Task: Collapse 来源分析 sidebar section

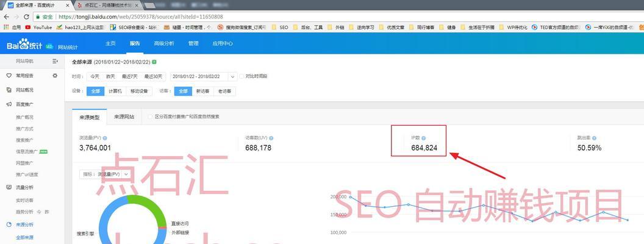Action: 24,224
